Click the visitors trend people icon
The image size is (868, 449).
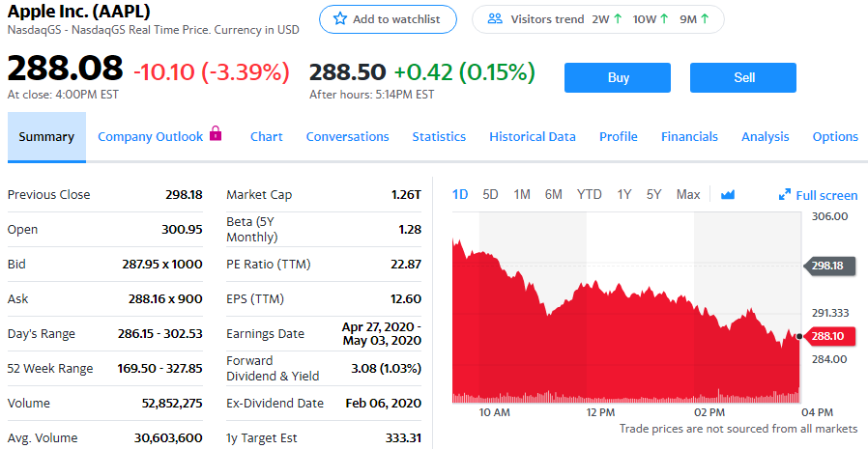click(495, 19)
